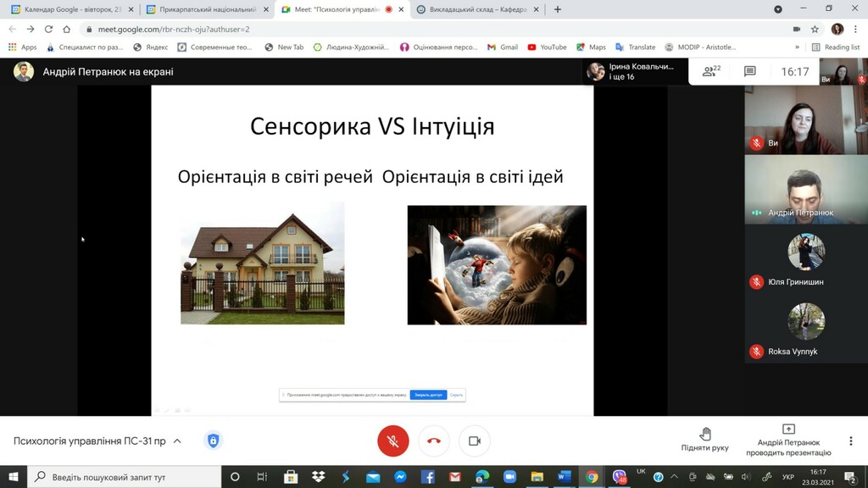Viewport: 868px width, 488px height.
Task: Click the blue 'Закрыть доступ' button
Action: tap(428, 395)
